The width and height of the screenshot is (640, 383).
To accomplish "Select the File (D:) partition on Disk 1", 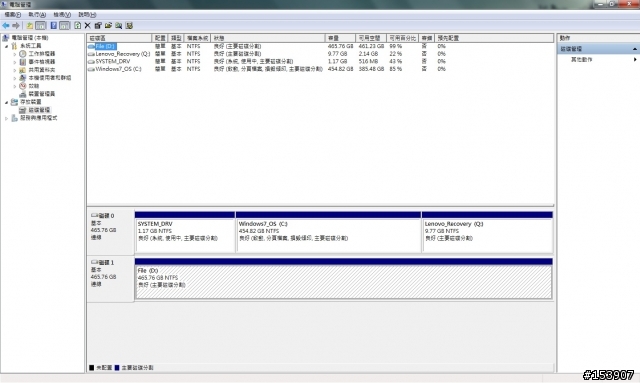I will coord(344,279).
